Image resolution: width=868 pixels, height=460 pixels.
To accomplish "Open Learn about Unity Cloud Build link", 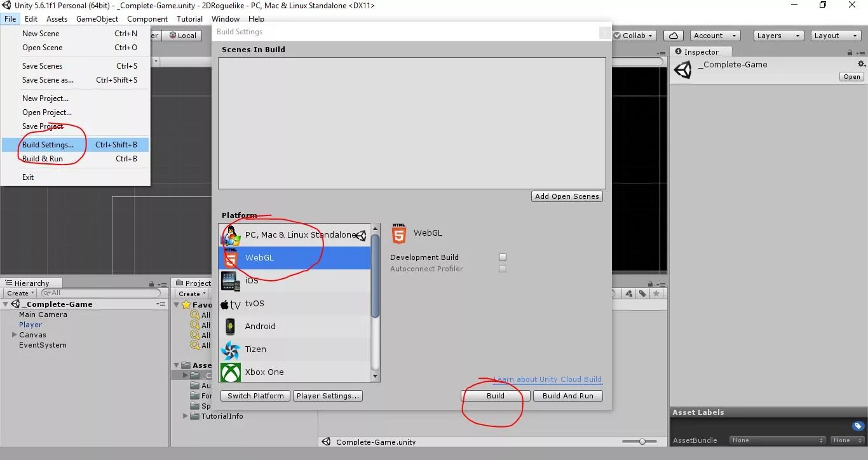I will pos(548,379).
